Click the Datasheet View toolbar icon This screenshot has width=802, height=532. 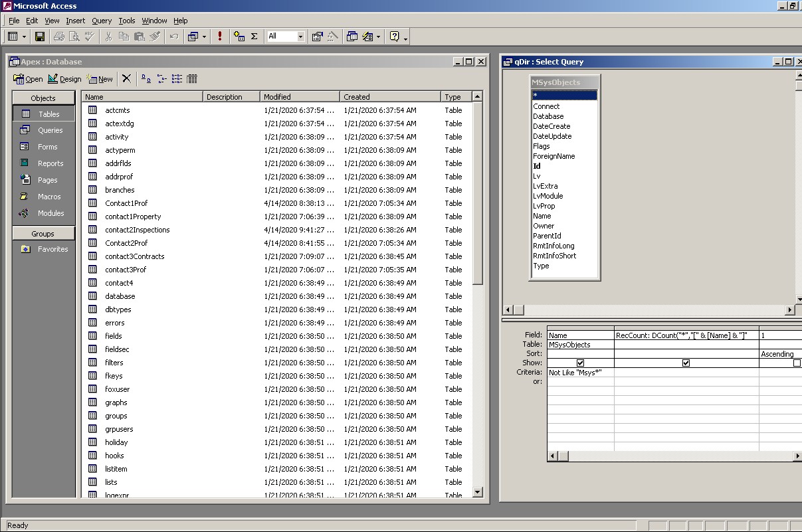[x=13, y=37]
